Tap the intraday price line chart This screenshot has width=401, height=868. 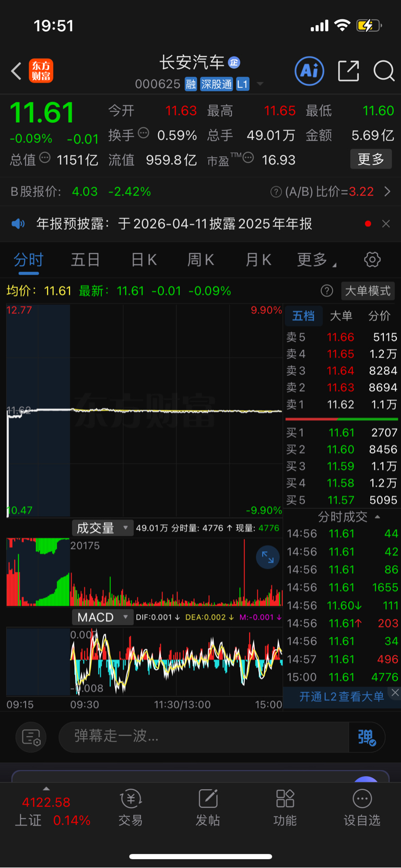click(x=144, y=410)
